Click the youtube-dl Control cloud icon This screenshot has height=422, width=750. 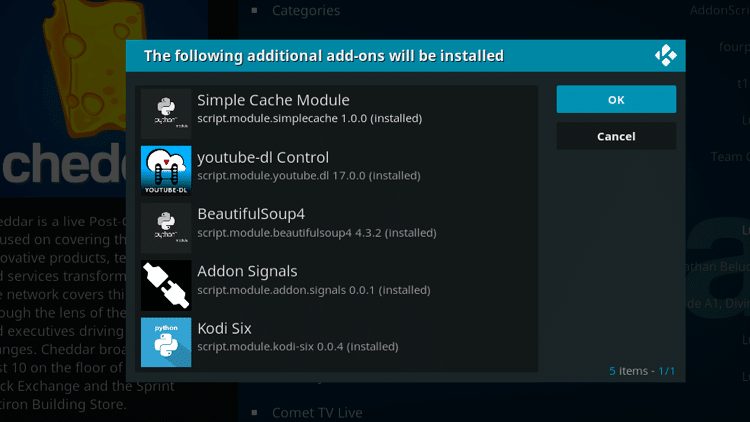click(x=166, y=170)
